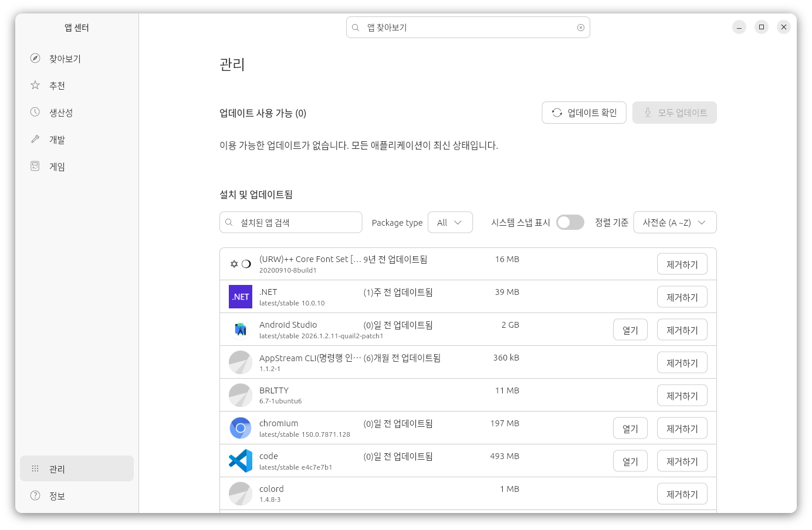Remove .NET with 제거하기 button

682,297
